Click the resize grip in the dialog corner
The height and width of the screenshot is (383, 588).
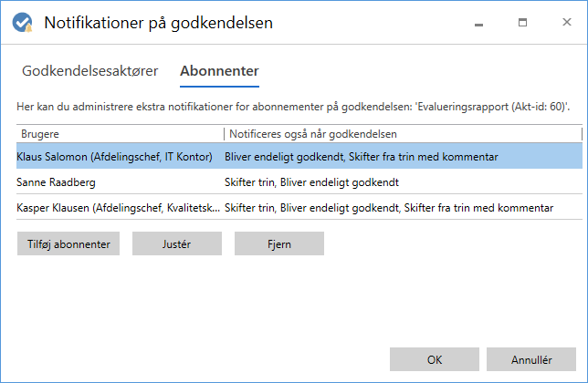[582, 377]
